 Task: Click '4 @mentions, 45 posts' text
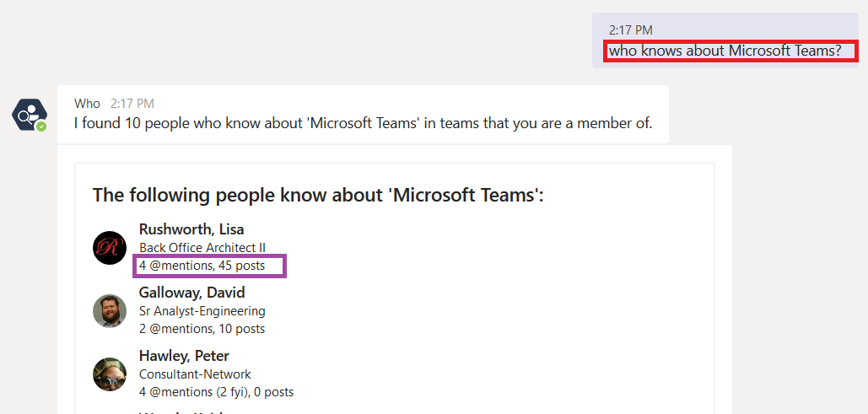202,266
